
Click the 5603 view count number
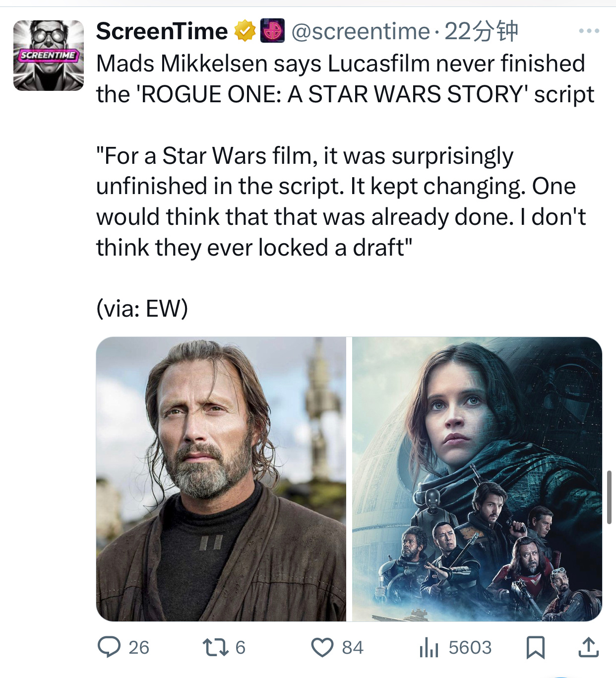point(470,647)
